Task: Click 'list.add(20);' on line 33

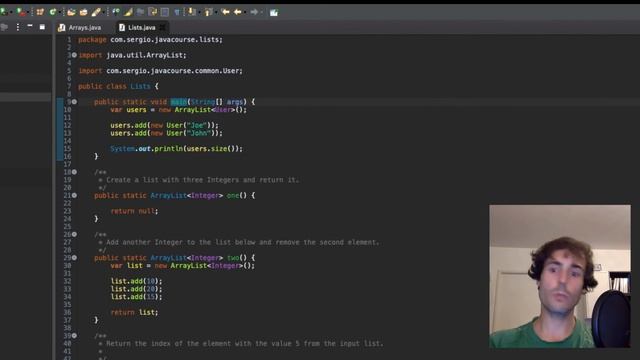Action: click(136, 289)
